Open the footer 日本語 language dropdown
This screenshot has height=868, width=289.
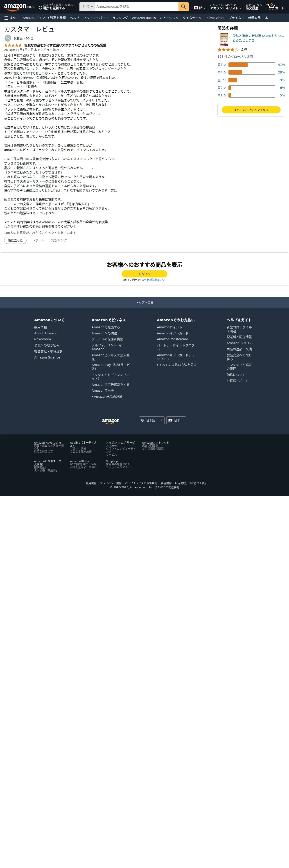[x=152, y=420]
